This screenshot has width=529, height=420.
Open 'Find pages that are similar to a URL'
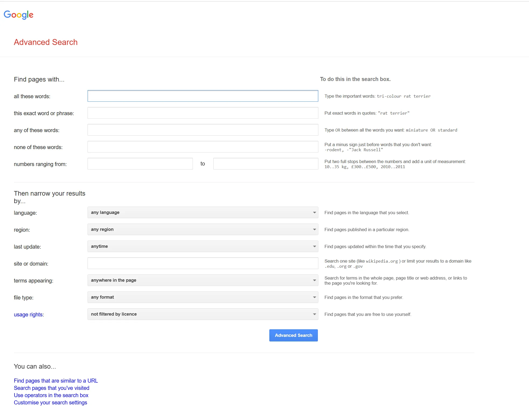coord(56,380)
